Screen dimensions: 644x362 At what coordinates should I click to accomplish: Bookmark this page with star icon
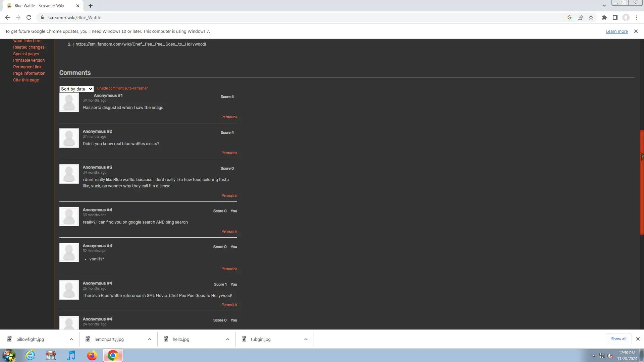[x=591, y=17]
